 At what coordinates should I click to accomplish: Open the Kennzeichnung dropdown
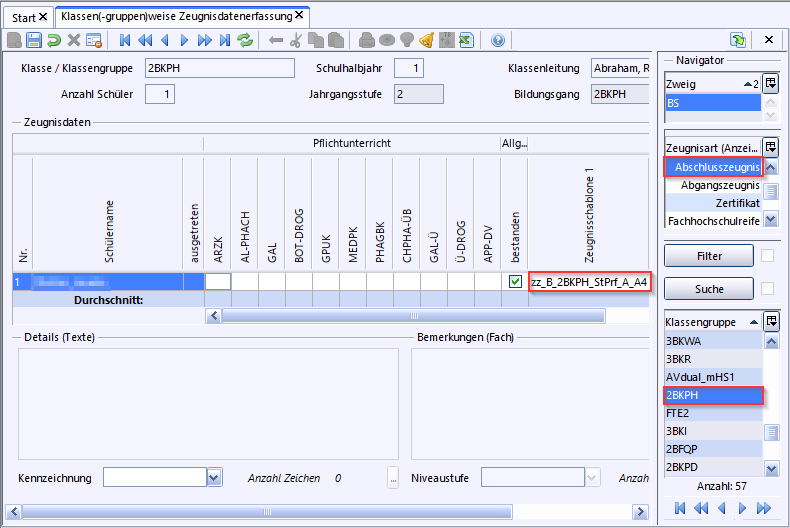pos(214,478)
